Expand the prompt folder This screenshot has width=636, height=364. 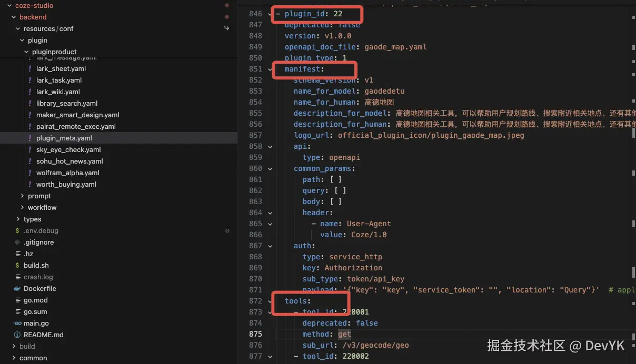[22, 196]
